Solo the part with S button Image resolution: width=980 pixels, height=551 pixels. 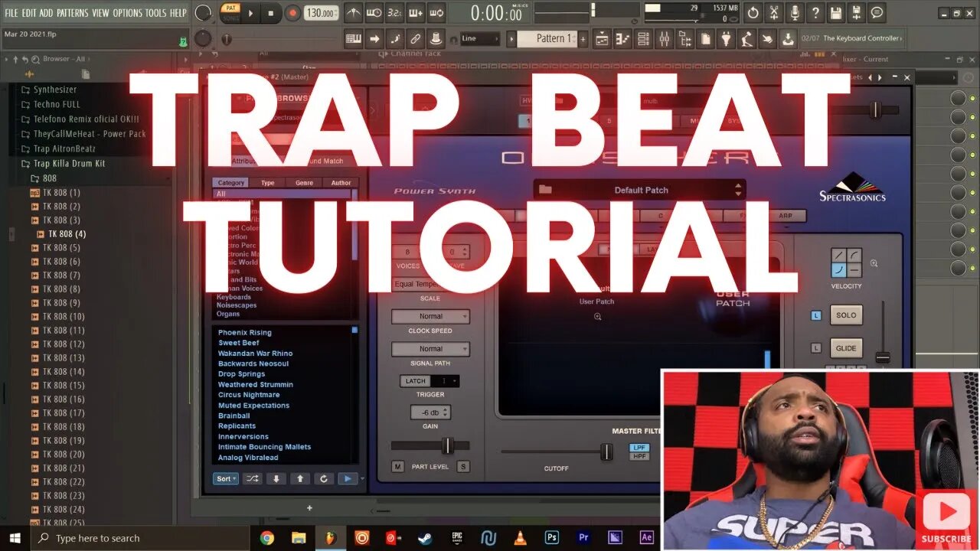463,466
